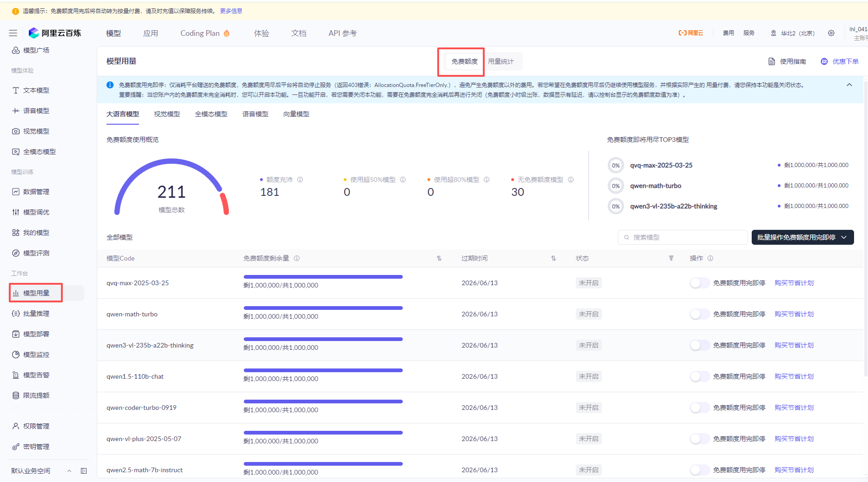The height and width of the screenshot is (482, 868).
Task: Click the 视觉模型 camera icon
Action: point(16,131)
